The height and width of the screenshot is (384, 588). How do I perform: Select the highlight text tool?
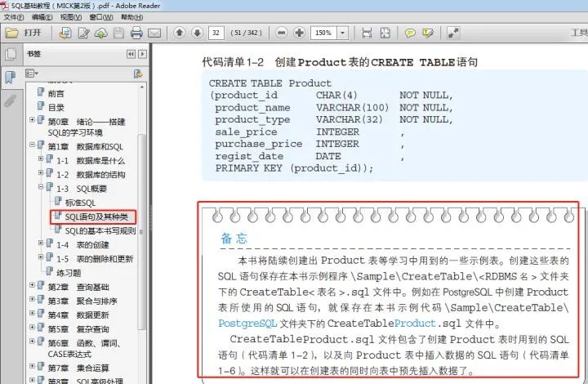(x=428, y=33)
